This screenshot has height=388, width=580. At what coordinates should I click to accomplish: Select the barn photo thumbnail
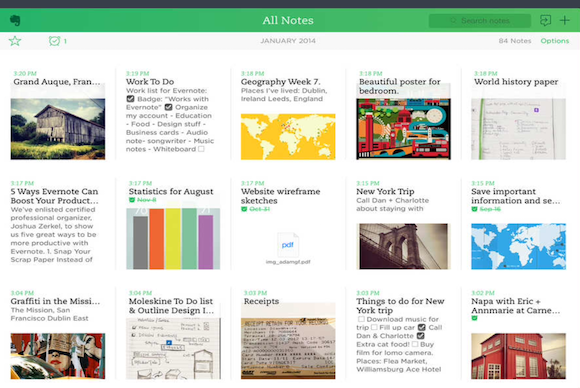pos(58,129)
